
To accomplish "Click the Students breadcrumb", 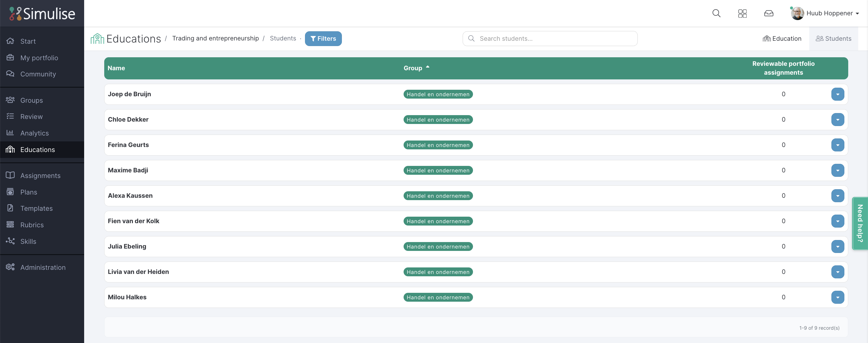I will coord(283,38).
